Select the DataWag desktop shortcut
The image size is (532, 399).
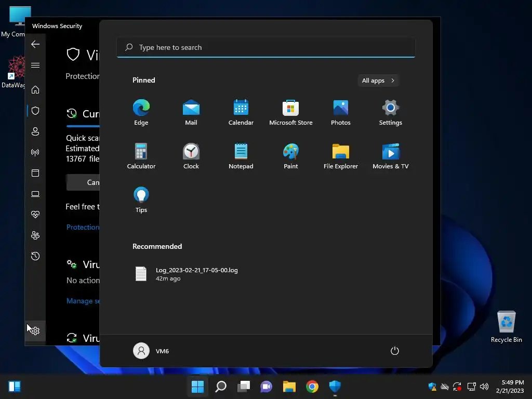13,72
